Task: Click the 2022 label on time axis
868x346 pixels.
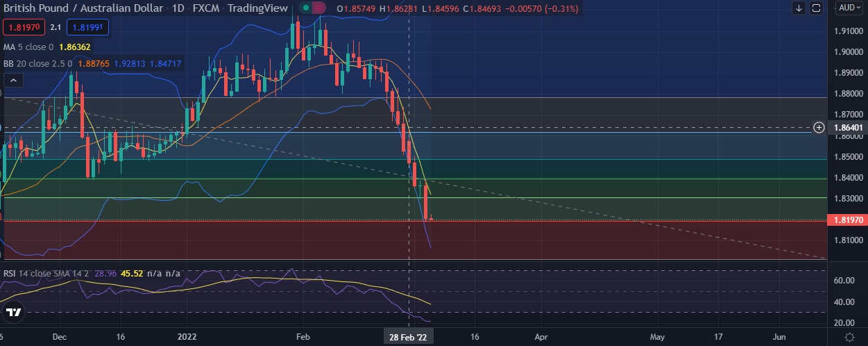Action: 188,336
